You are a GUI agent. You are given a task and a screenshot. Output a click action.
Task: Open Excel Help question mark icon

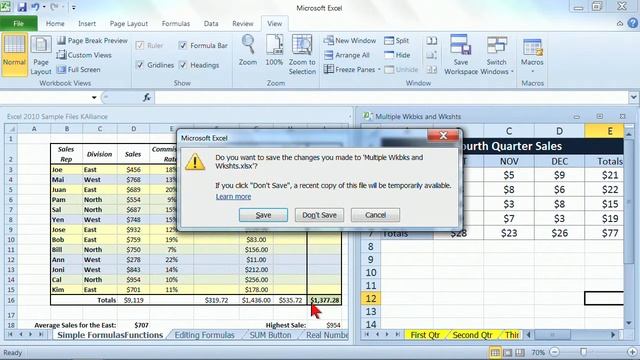click(x=633, y=23)
